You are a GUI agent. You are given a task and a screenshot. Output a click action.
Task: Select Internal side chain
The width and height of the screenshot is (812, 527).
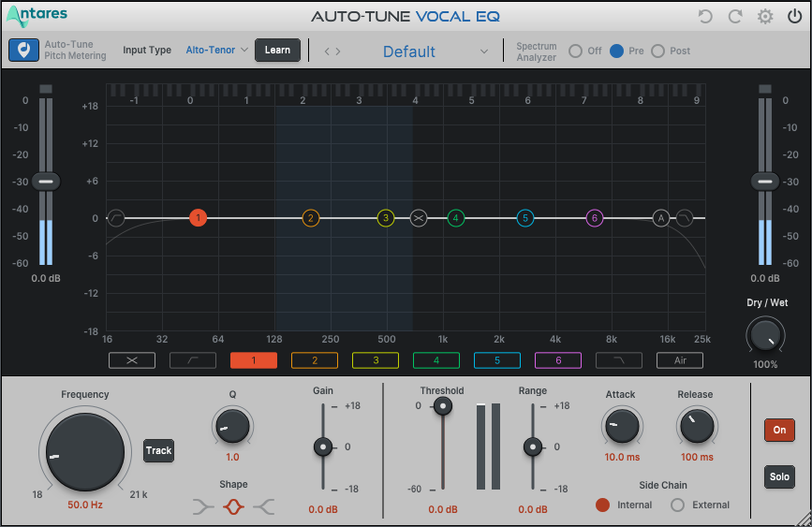click(x=602, y=505)
